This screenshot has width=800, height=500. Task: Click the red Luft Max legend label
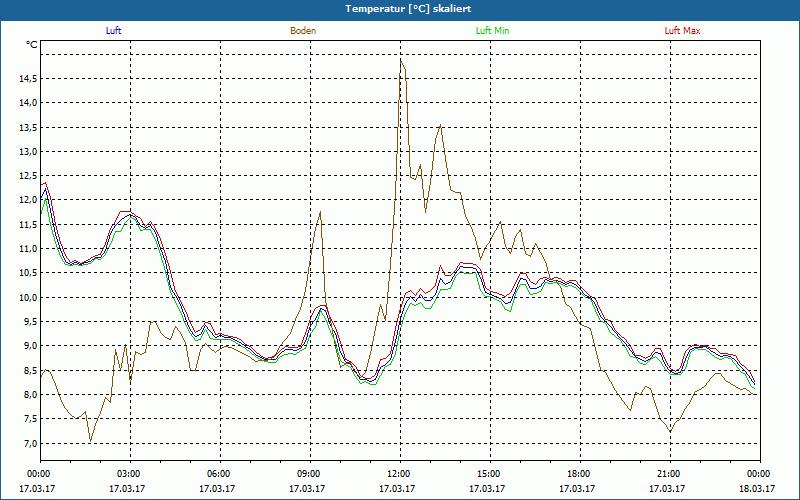click(682, 31)
